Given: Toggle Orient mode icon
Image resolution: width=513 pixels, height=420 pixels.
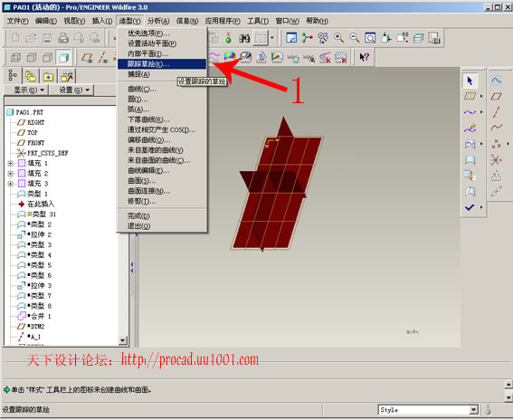Looking at the screenshot, I should coord(323,38).
